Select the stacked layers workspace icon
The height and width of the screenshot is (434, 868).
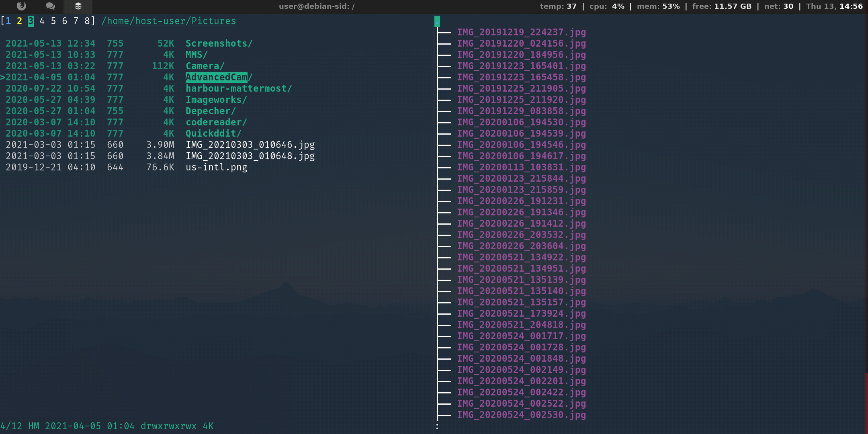(78, 6)
